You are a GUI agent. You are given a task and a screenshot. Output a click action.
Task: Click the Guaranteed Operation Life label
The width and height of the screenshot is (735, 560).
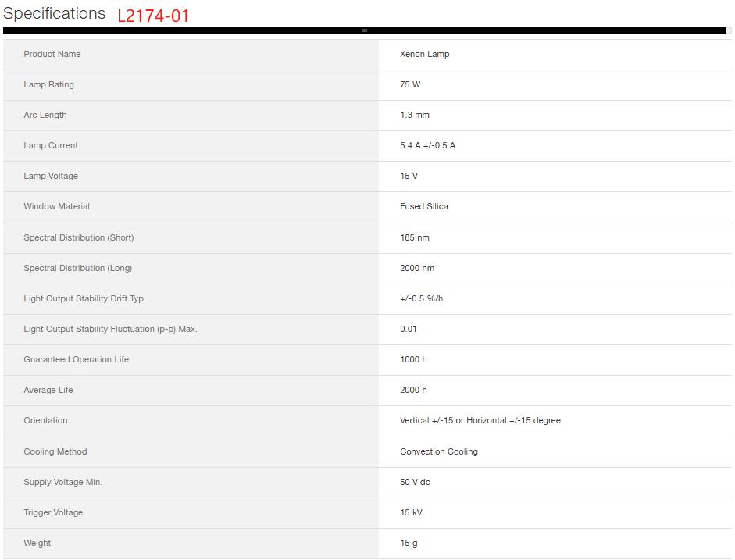pos(76,359)
